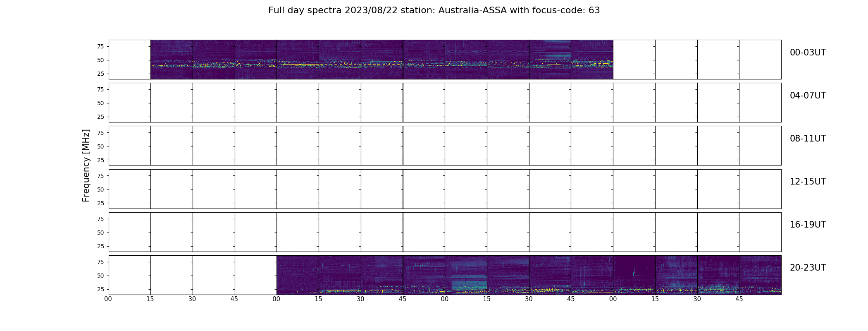Click the '00-03UT' row label
The image size is (868, 331).
[808, 53]
